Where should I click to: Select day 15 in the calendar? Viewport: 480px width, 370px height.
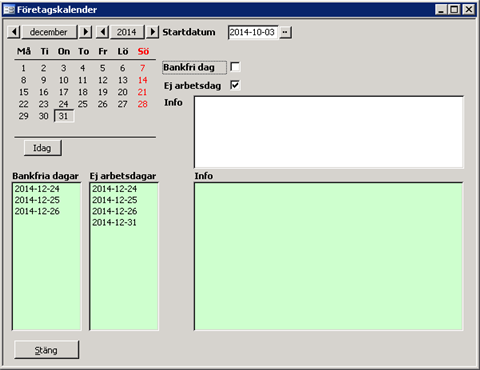click(23, 92)
